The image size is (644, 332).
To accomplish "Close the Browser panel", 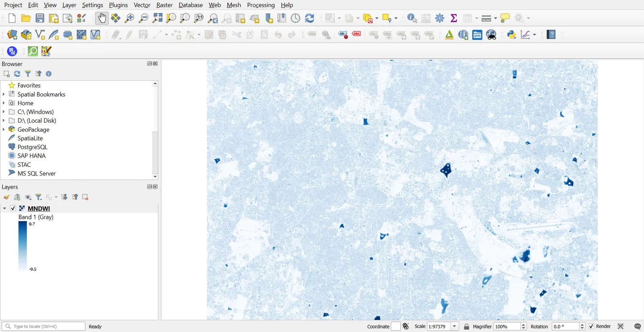I will pyautogui.click(x=156, y=64).
